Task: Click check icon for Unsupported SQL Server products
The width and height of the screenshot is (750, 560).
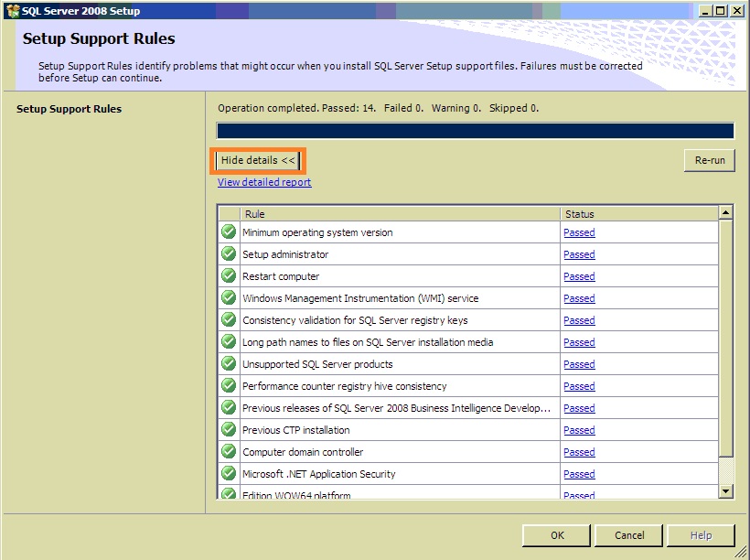Action: [229, 364]
